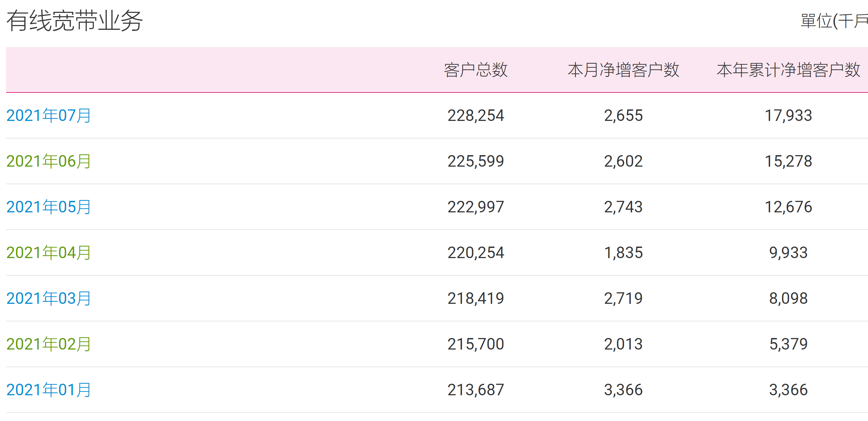Open the 2021年01月 report link
The image size is (868, 421).
point(48,390)
